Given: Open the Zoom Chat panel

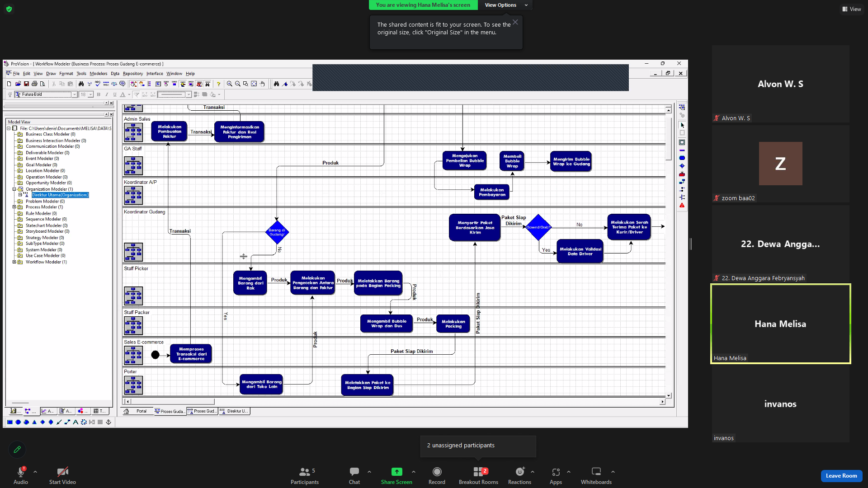Looking at the screenshot, I should coord(354,476).
